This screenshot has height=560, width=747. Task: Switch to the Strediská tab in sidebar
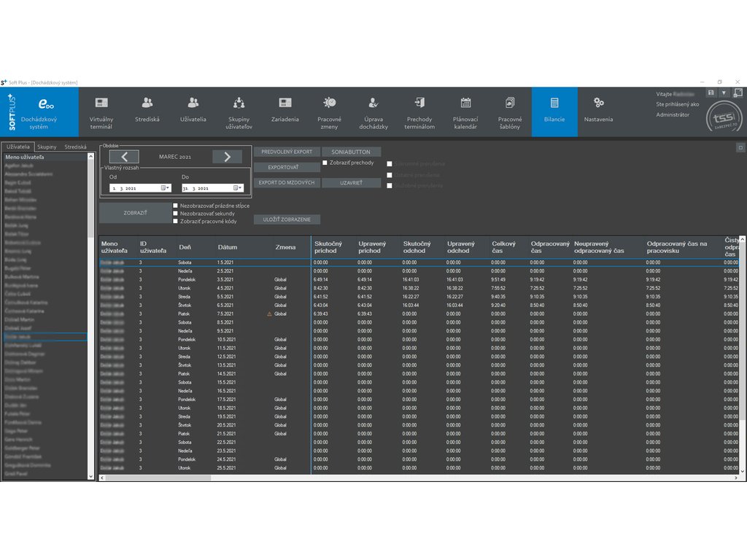[x=75, y=147]
